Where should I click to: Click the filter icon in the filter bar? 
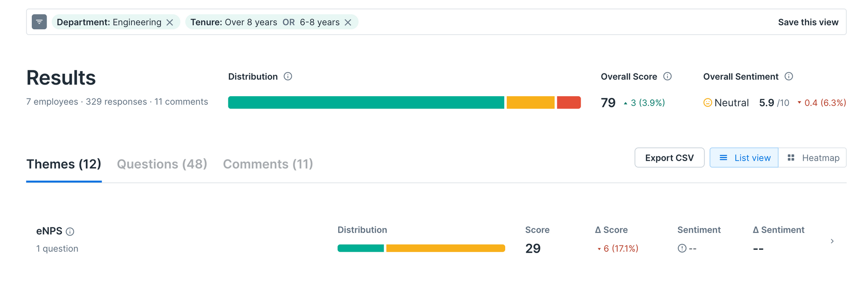(x=39, y=22)
